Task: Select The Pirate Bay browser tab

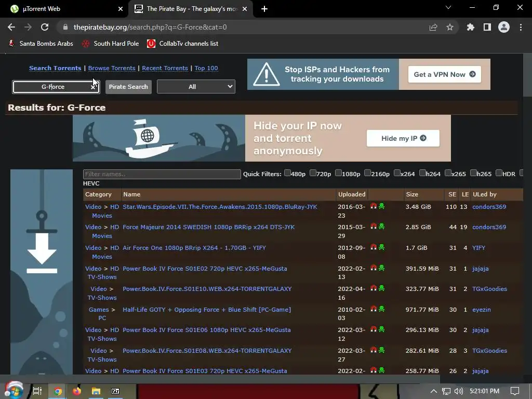Action: click(x=191, y=9)
